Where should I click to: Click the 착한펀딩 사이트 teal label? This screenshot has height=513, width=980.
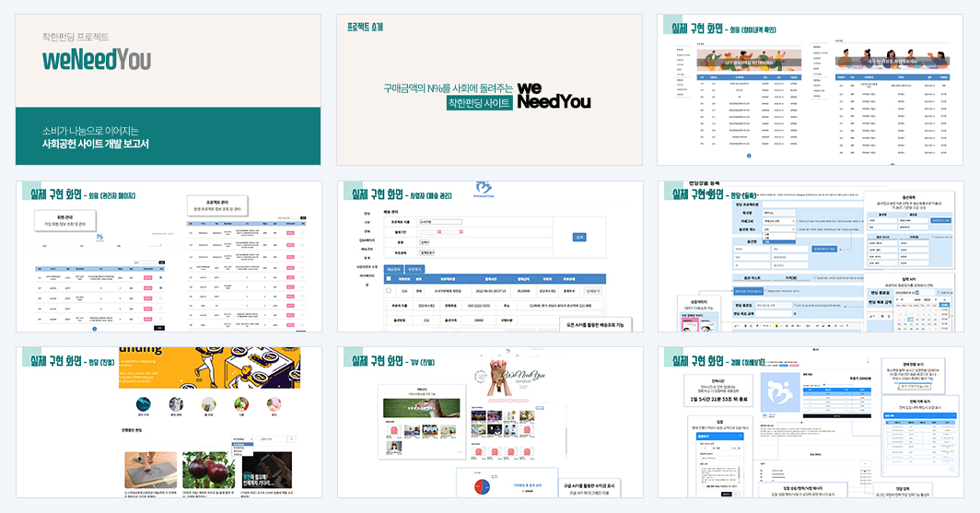pyautogui.click(x=480, y=102)
